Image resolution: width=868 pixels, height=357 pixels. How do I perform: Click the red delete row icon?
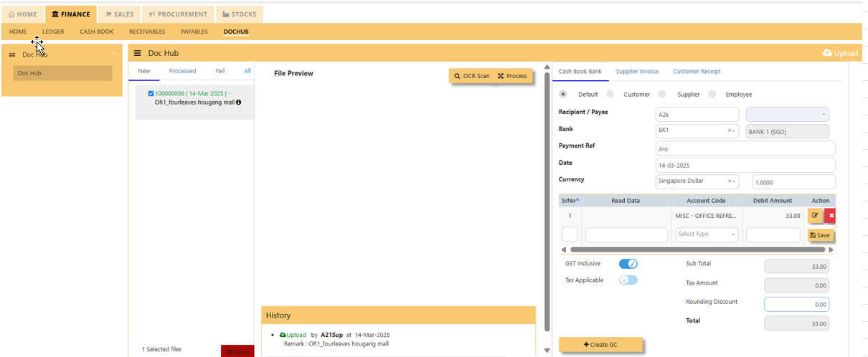pos(831,216)
